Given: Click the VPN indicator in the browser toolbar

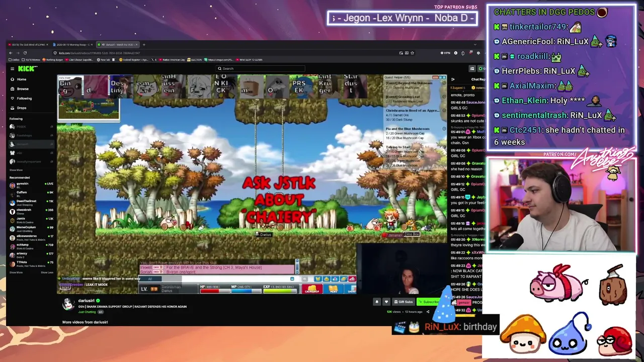Looking at the screenshot, I should 445,53.
